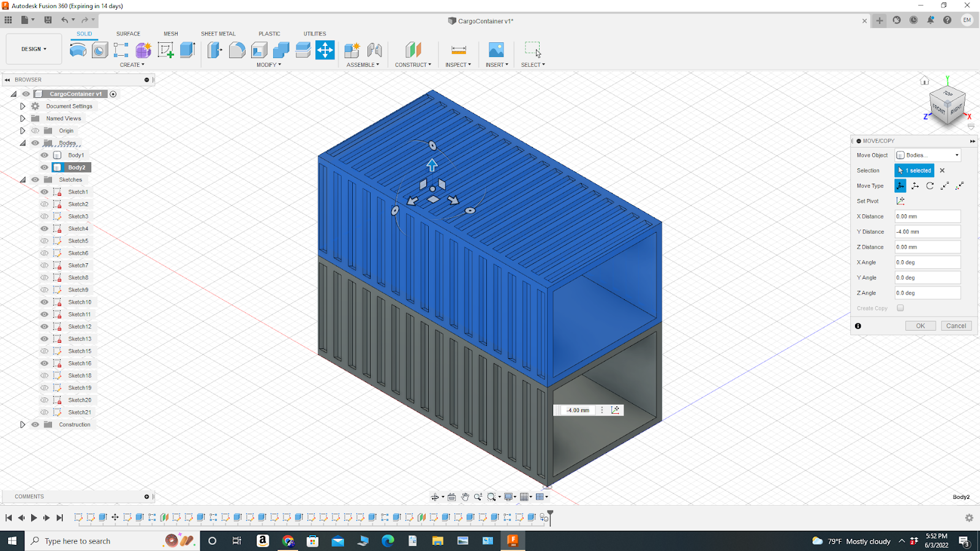Toggle visibility of Body1
The image size is (980, 551).
(44, 156)
